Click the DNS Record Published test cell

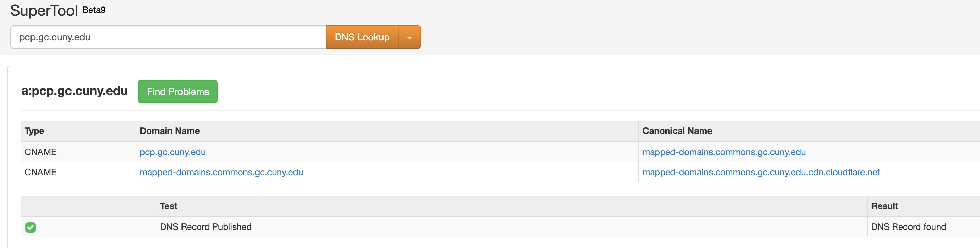click(x=205, y=227)
